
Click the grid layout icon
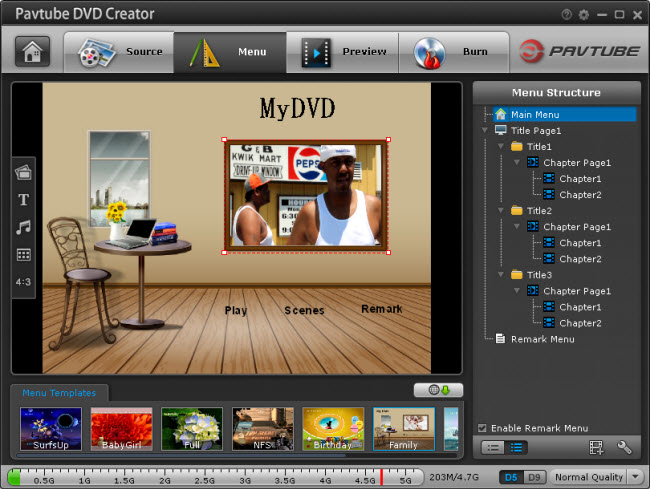click(24, 254)
